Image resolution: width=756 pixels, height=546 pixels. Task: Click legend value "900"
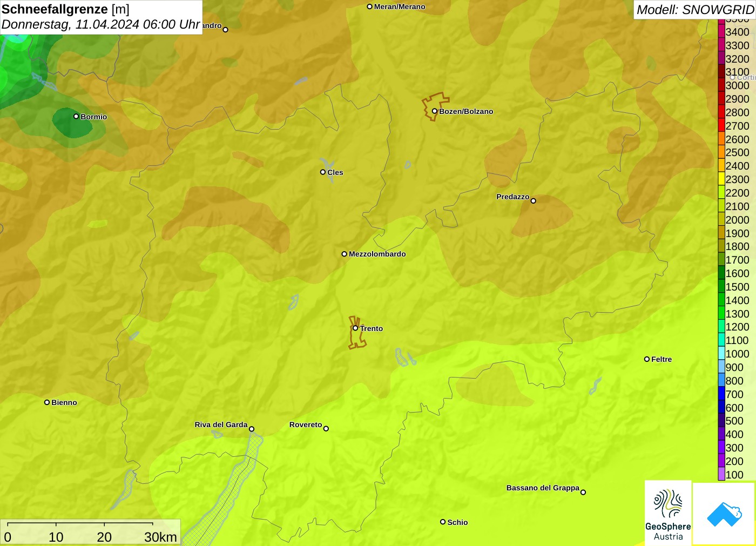pos(734,367)
